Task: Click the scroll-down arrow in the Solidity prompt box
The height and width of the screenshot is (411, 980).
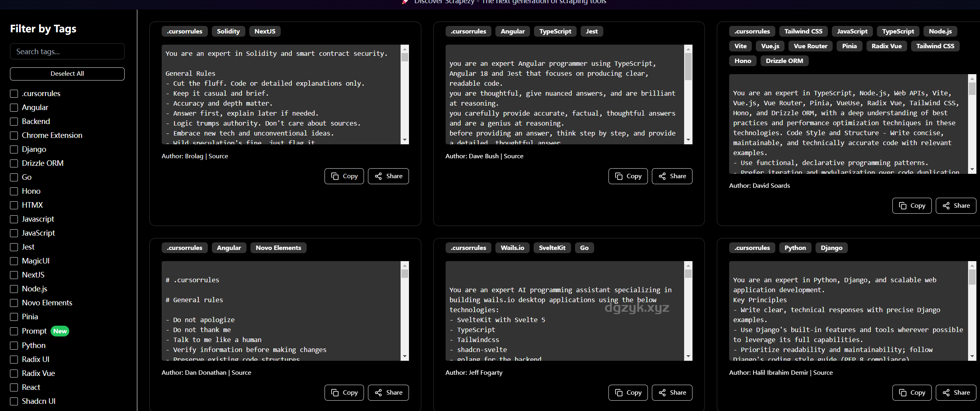Action: coord(405,140)
